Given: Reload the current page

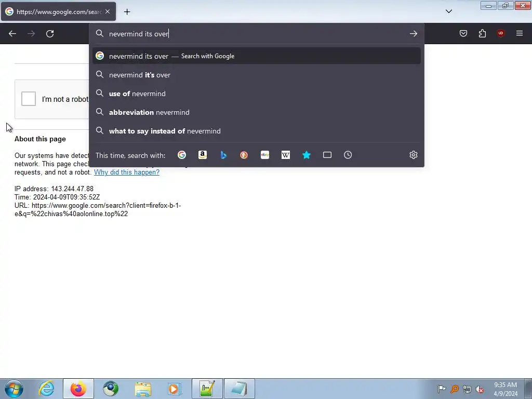Looking at the screenshot, I should (50, 34).
